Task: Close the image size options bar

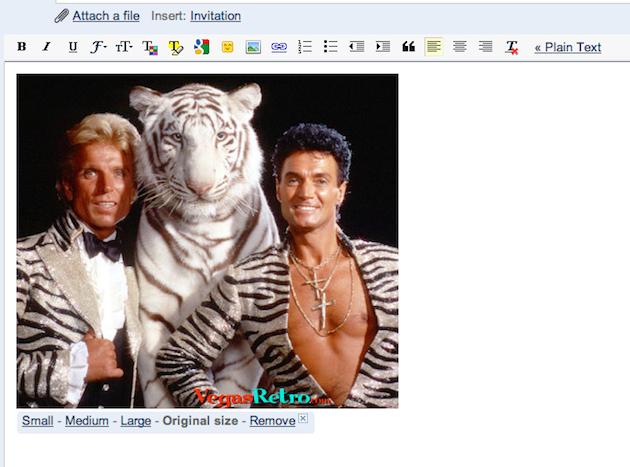Action: [x=303, y=418]
